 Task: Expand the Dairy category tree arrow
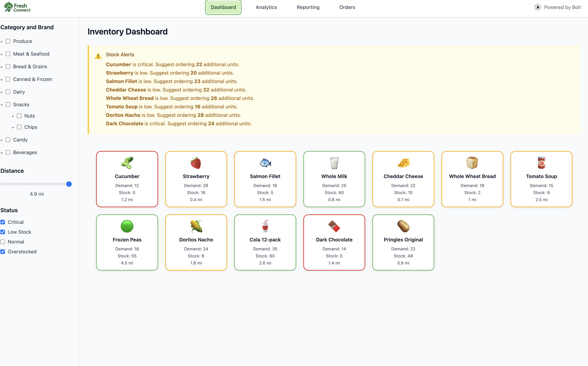click(2, 92)
